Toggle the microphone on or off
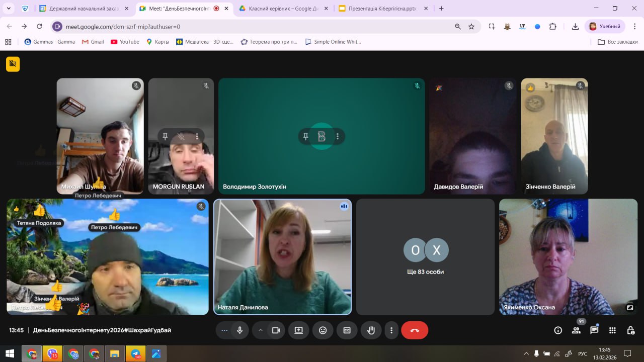The image size is (644, 362). coord(240,330)
